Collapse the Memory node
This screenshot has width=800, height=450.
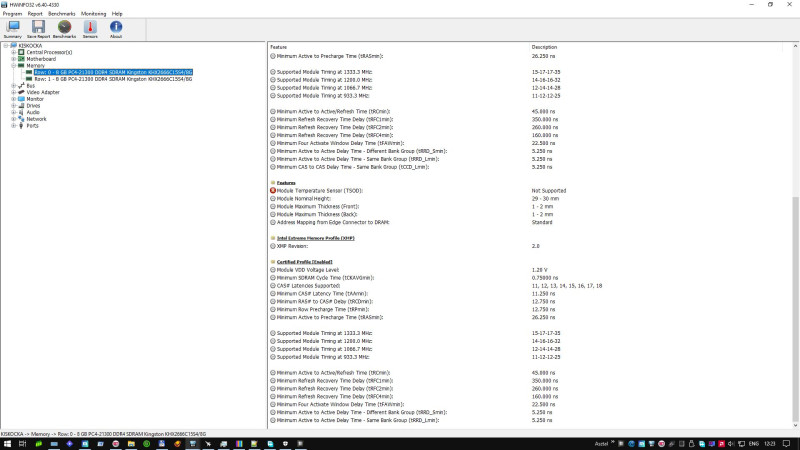[x=14, y=65]
